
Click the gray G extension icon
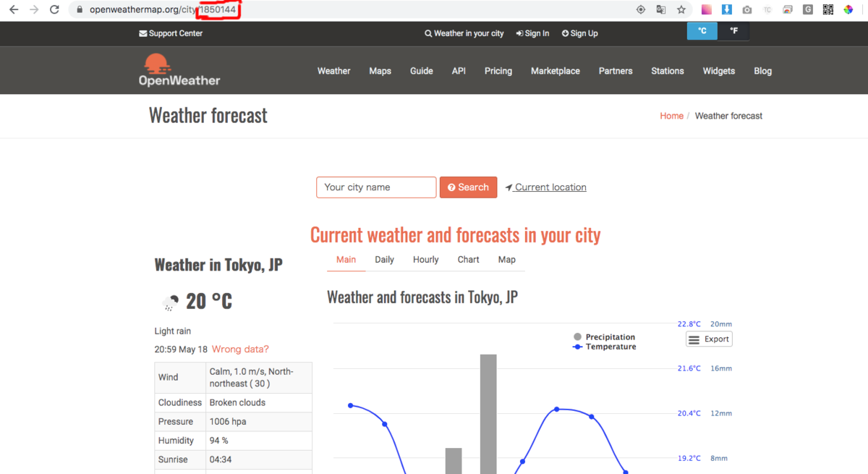(808, 10)
